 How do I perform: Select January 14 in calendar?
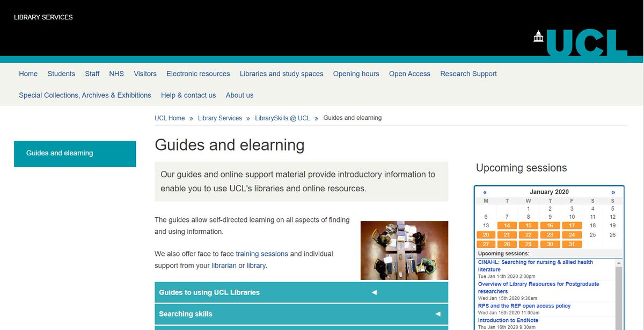[x=507, y=226]
